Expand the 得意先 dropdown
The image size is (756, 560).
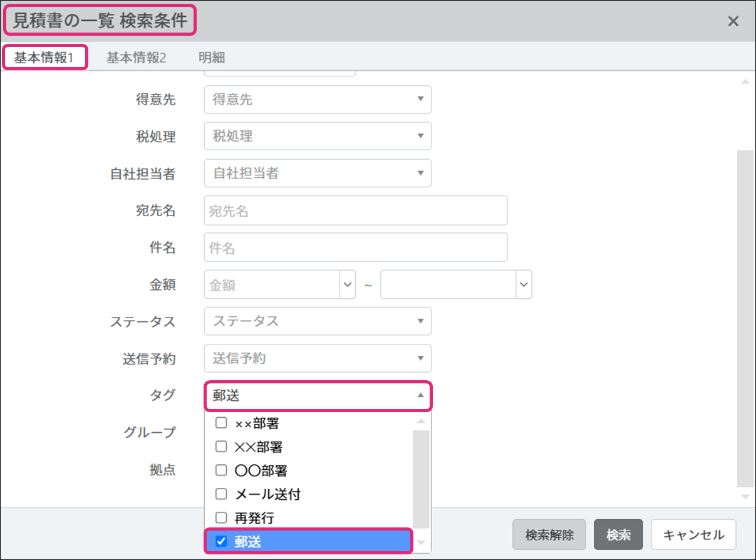click(x=318, y=99)
